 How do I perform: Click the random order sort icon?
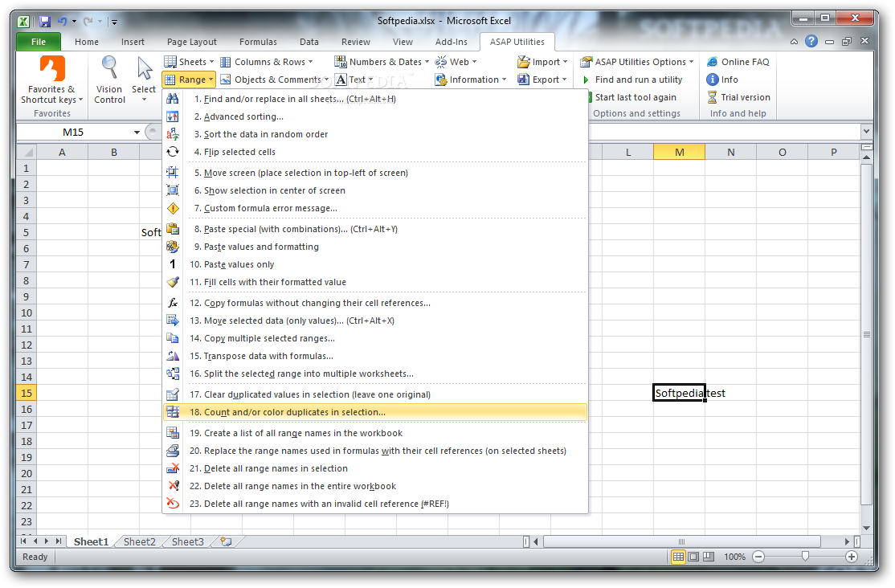coord(173,134)
